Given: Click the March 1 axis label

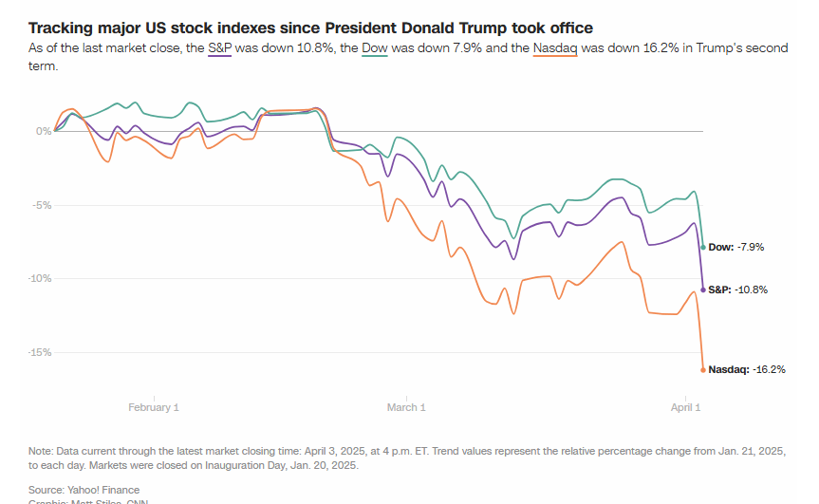Looking at the screenshot, I should (x=406, y=407).
